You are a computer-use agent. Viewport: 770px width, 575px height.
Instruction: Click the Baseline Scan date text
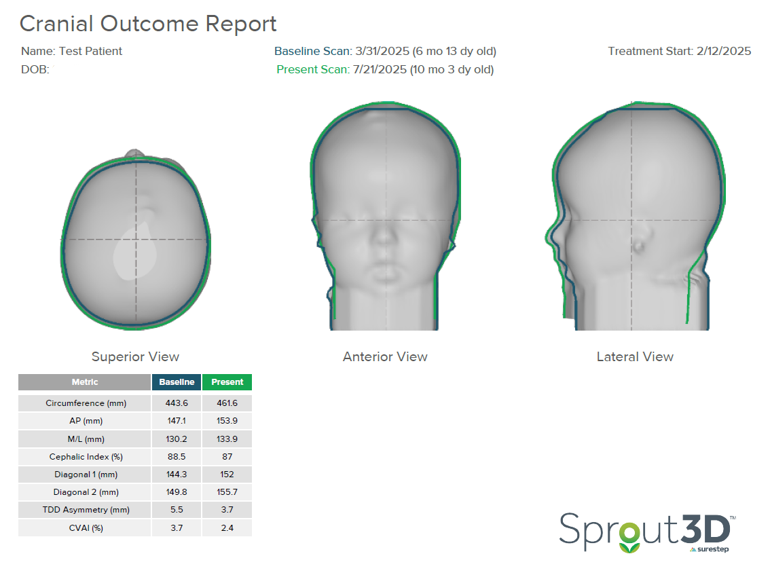click(x=385, y=51)
